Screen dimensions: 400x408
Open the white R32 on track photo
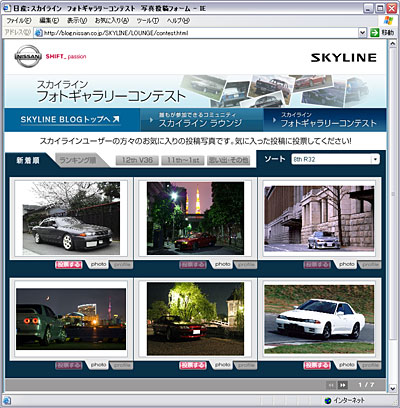(319, 319)
